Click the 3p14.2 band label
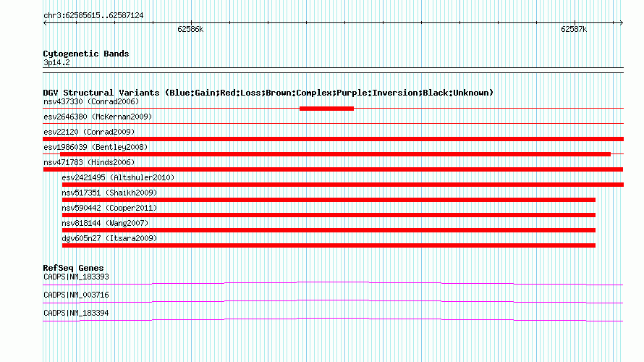Image resolution: width=644 pixels, height=362 pixels. [56, 62]
